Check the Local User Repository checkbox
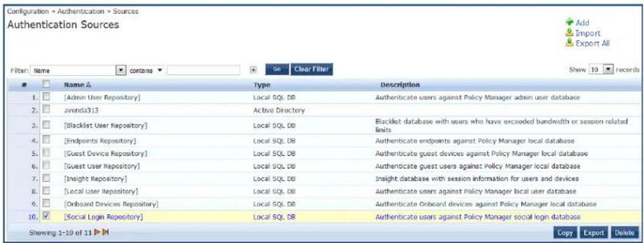Image resolution: width=644 pixels, height=243 pixels. 47,191
